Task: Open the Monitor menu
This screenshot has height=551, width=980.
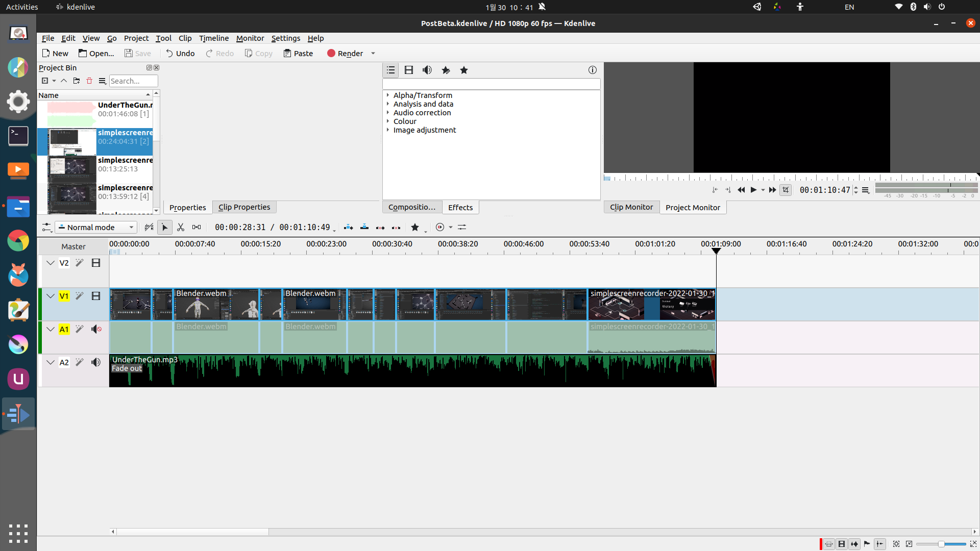Action: [250, 38]
